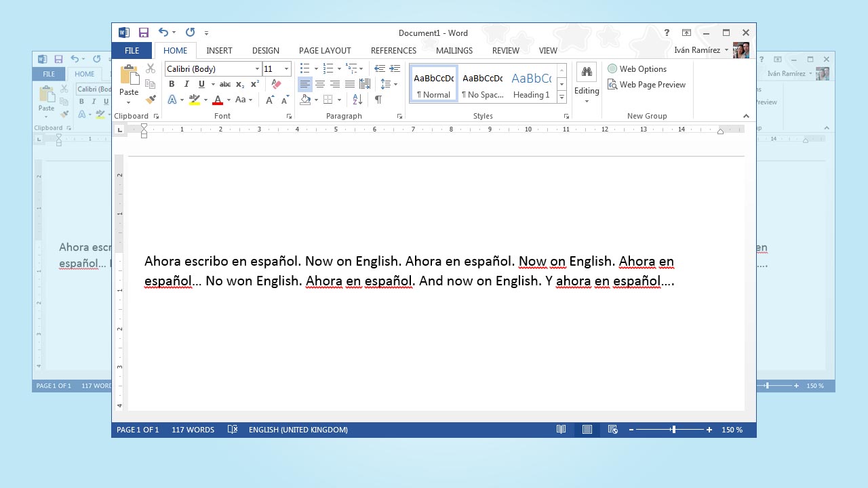The height and width of the screenshot is (488, 868).
Task: Click the strikethrough icon
Action: (x=224, y=84)
